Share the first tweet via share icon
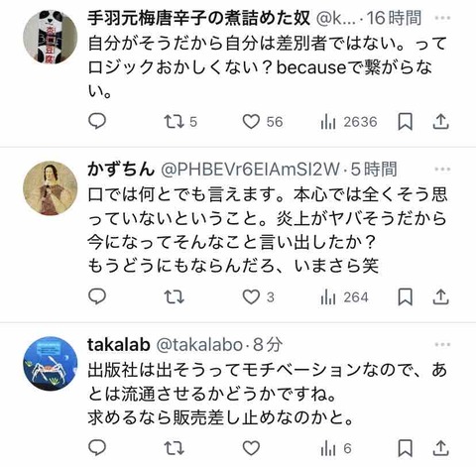 (x=440, y=122)
